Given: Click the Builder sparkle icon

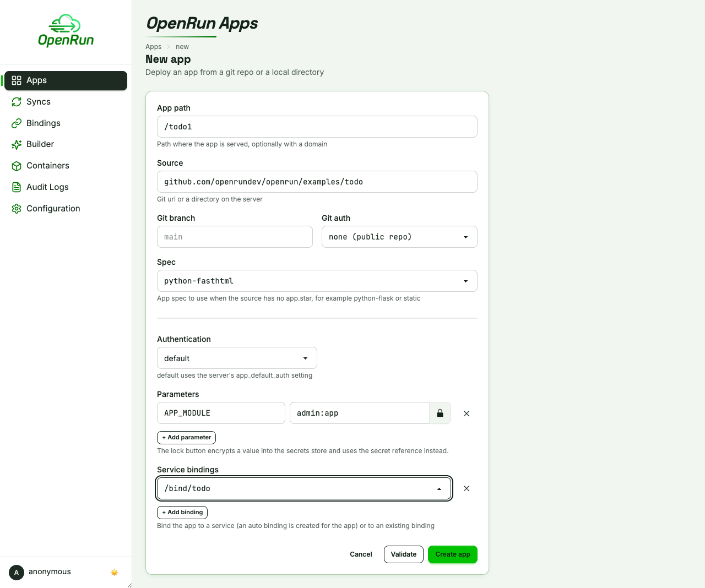Looking at the screenshot, I should (17, 144).
